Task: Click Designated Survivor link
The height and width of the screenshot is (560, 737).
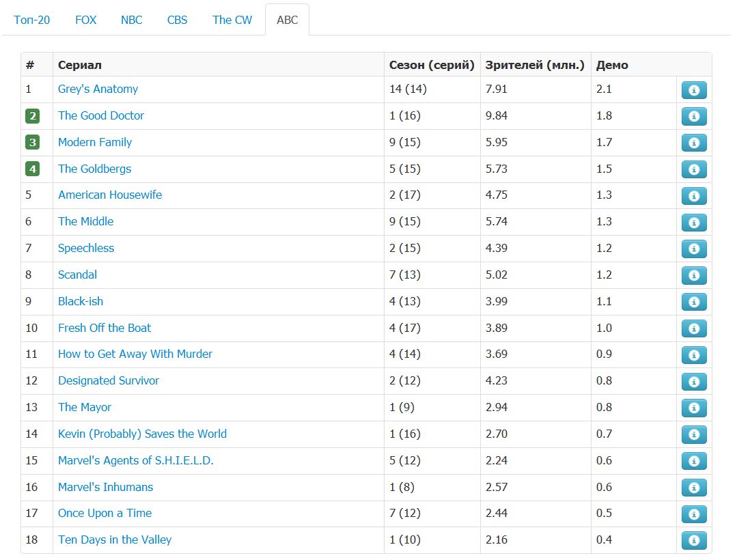Action: click(109, 380)
